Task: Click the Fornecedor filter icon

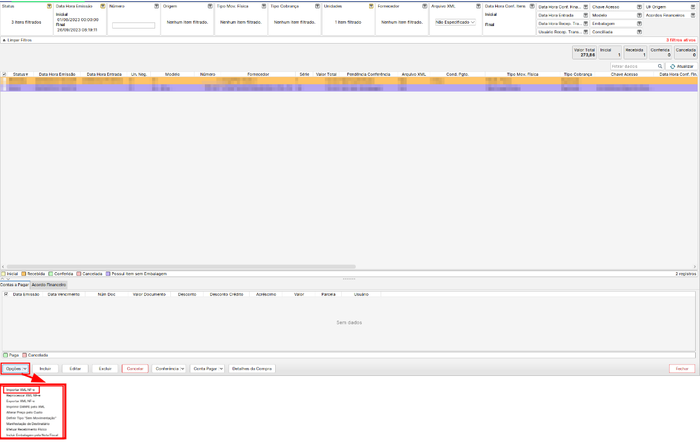Action: [424, 6]
